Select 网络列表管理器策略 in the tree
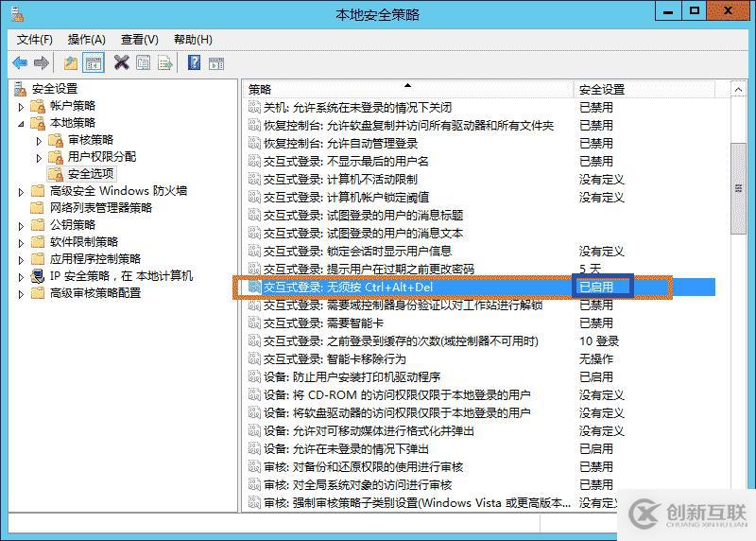Screen dimensions: 756x541 tap(101, 208)
